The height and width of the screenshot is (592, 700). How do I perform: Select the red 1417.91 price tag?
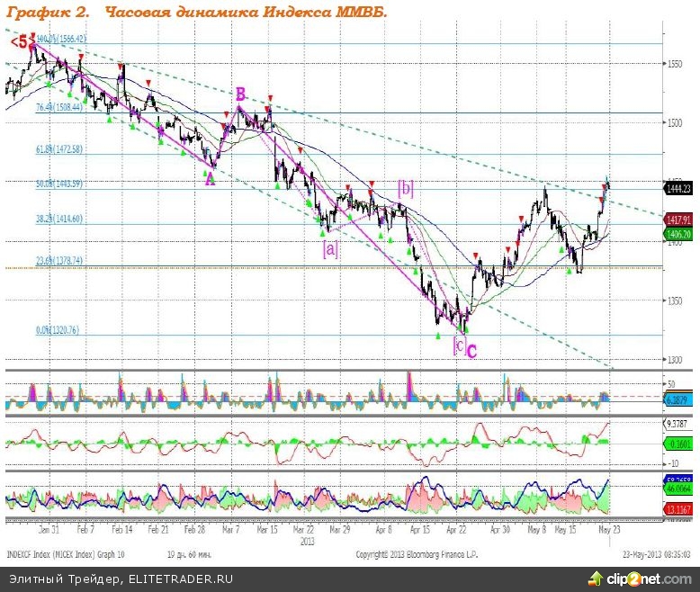678,220
